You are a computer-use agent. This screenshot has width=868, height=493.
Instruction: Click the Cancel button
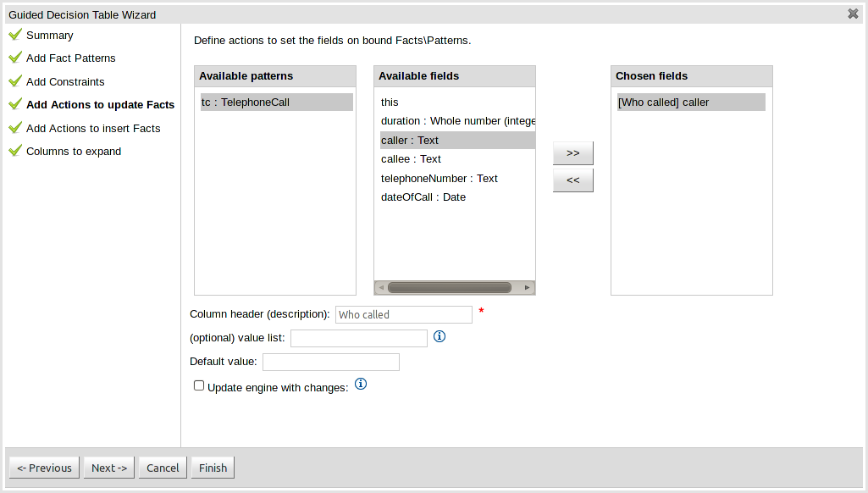click(163, 468)
